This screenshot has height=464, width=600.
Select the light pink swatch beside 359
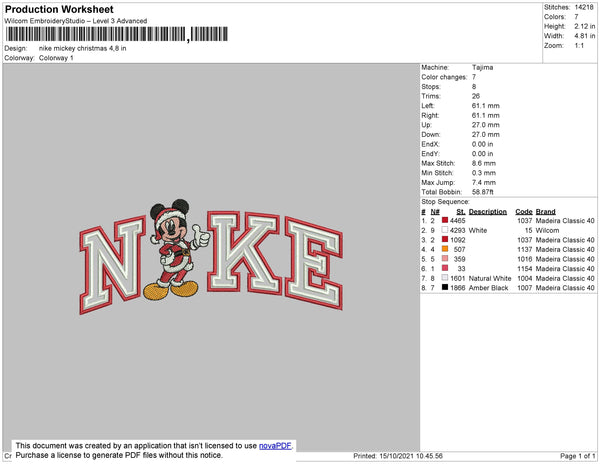click(x=445, y=259)
